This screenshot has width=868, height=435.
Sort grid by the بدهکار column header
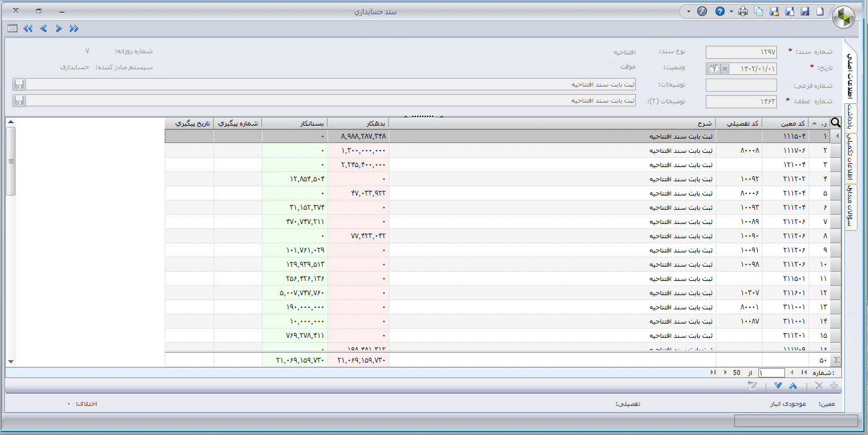tap(358, 123)
